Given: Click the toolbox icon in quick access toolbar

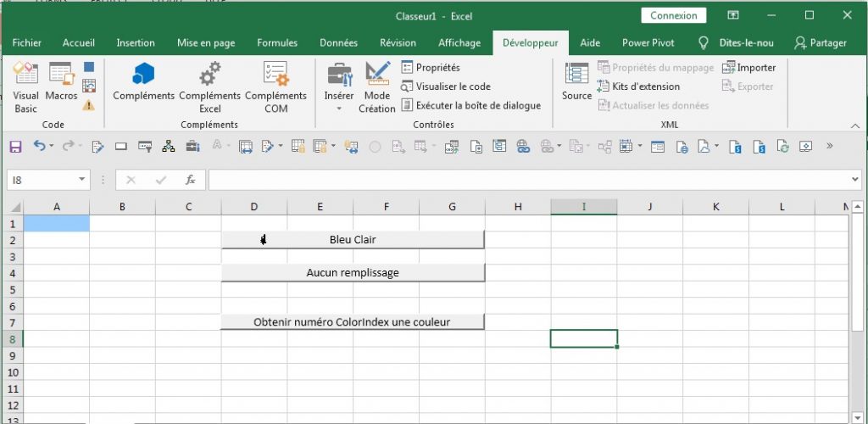Looking at the screenshot, I should click(x=192, y=147).
